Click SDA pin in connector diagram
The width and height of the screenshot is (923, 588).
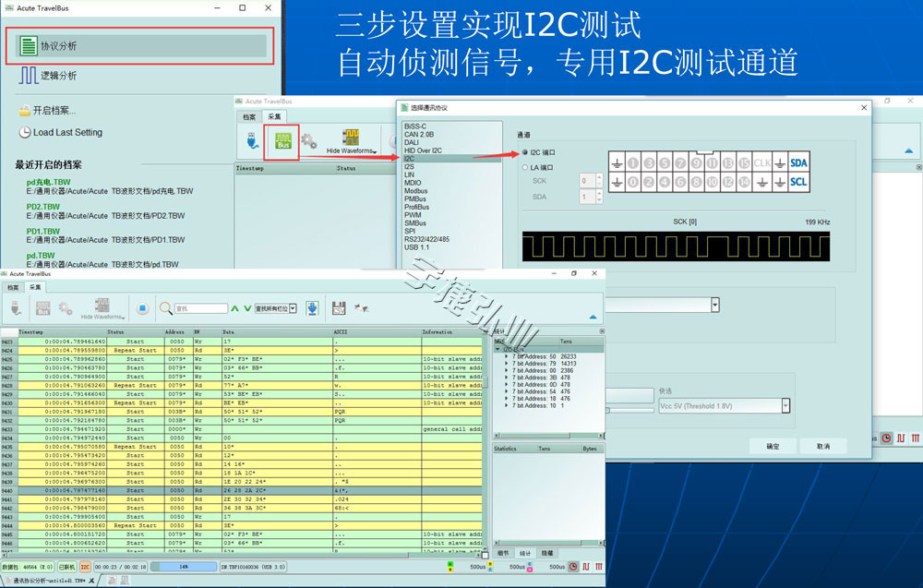[x=798, y=163]
